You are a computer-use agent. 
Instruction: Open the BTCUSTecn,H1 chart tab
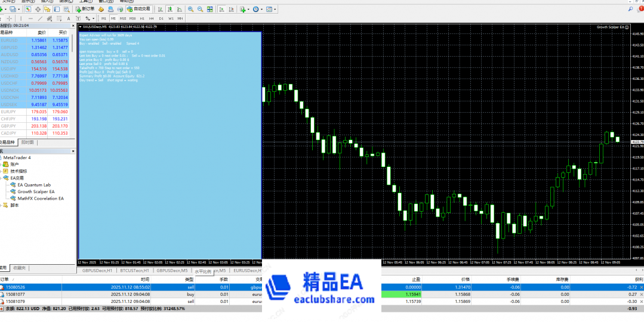point(133,271)
